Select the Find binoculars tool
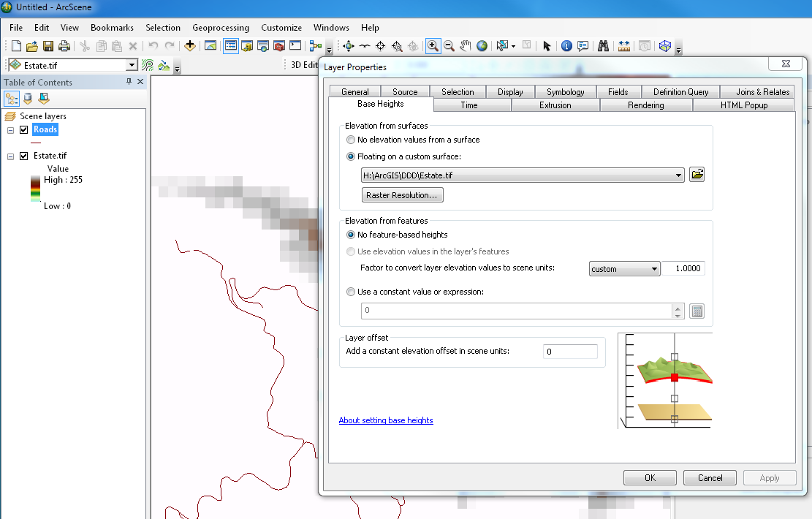The width and height of the screenshot is (812, 519). (x=603, y=46)
